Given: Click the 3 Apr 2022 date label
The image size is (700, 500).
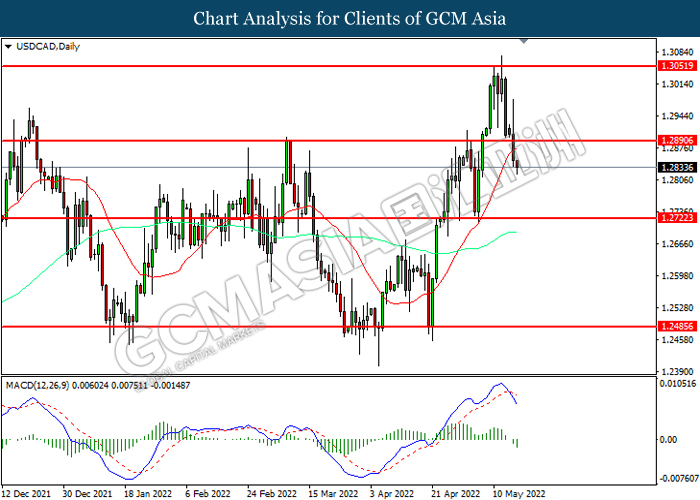Looking at the screenshot, I should [392, 494].
